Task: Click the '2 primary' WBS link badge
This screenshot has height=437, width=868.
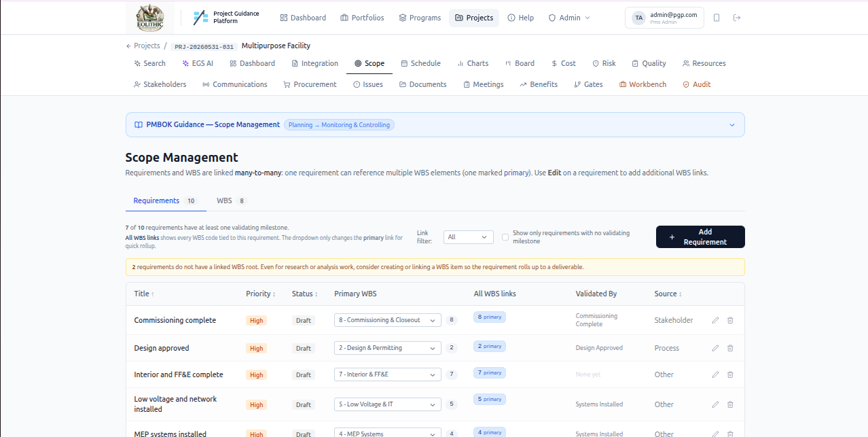Action: click(x=490, y=347)
